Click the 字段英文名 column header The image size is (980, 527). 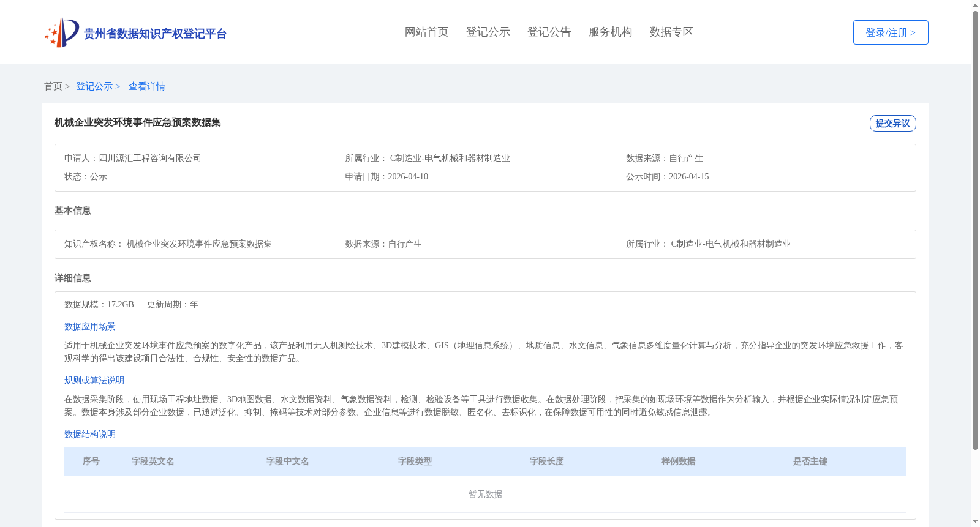(153, 461)
